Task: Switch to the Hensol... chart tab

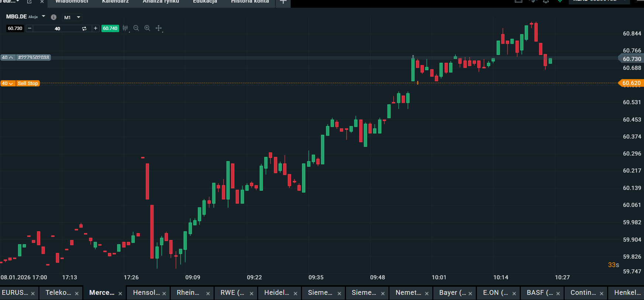Action: click(146, 293)
